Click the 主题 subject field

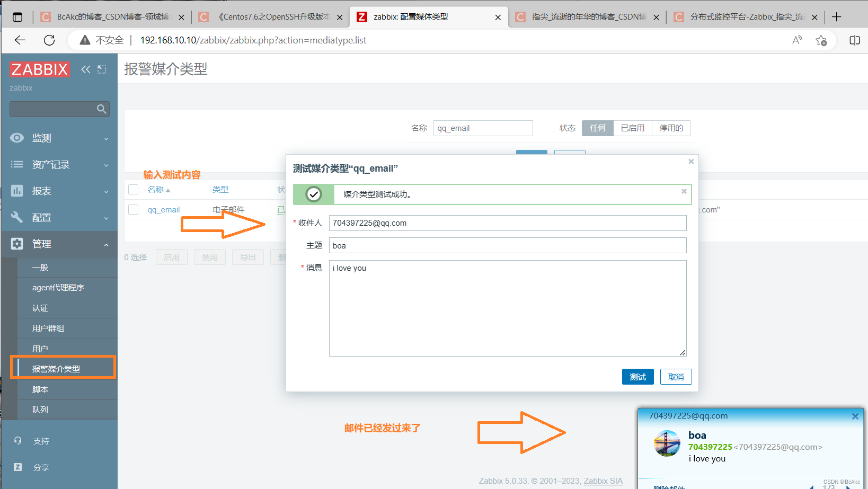[x=508, y=245]
